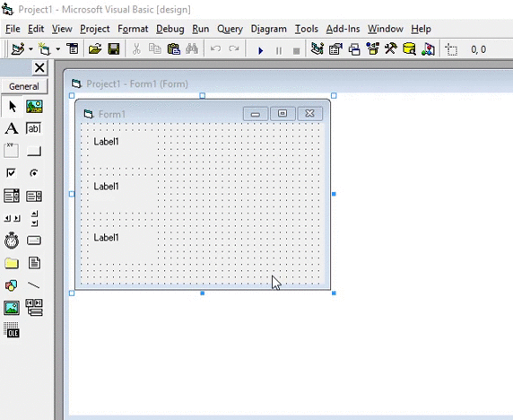This screenshot has width=513, height=420.
Task: Click the Redo arrow icon
Action: pyautogui.click(x=234, y=49)
